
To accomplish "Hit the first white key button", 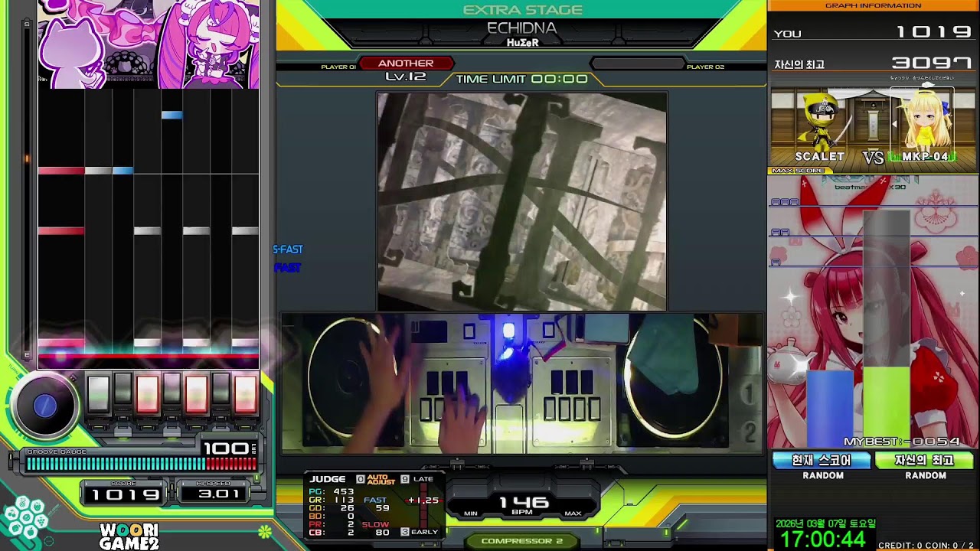I will (98, 395).
